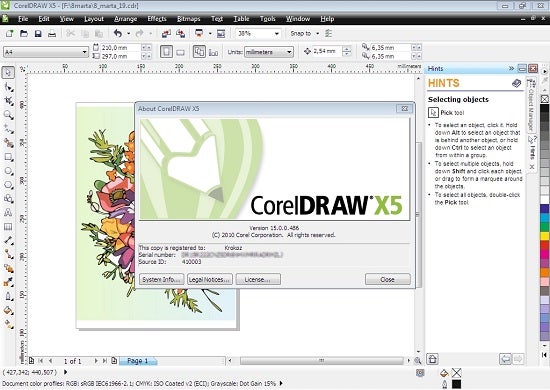This screenshot has width=550, height=390.
Task: Select the Rectangle tool
Action: coord(8,157)
